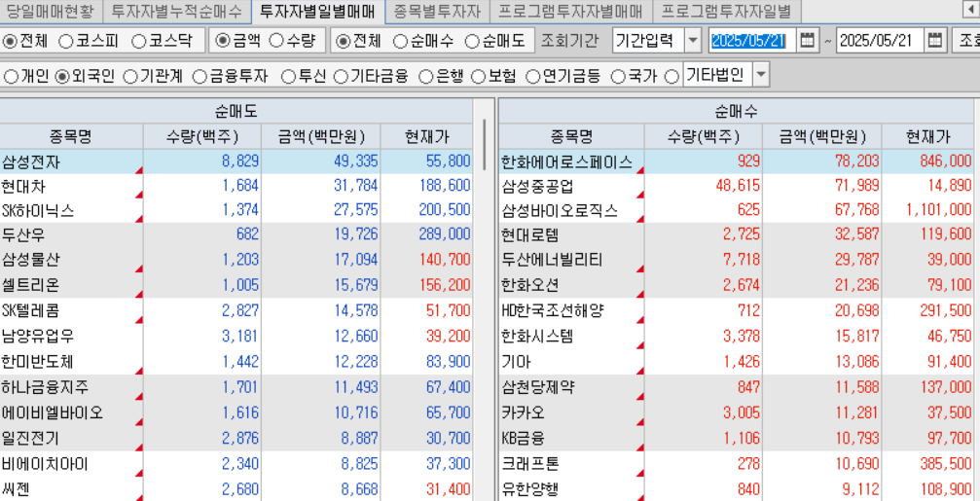Click the start date input field
Viewport: 980px width, 501px height.
pyautogui.click(x=754, y=41)
